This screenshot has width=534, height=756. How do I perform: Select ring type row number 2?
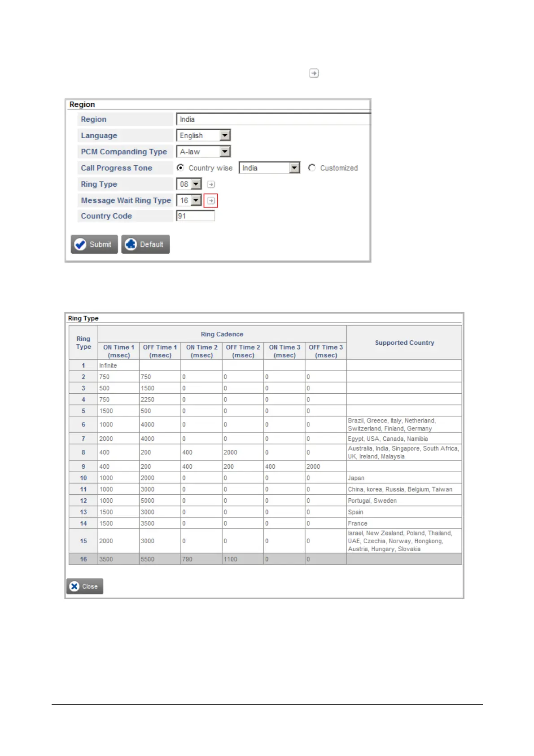coord(83,377)
